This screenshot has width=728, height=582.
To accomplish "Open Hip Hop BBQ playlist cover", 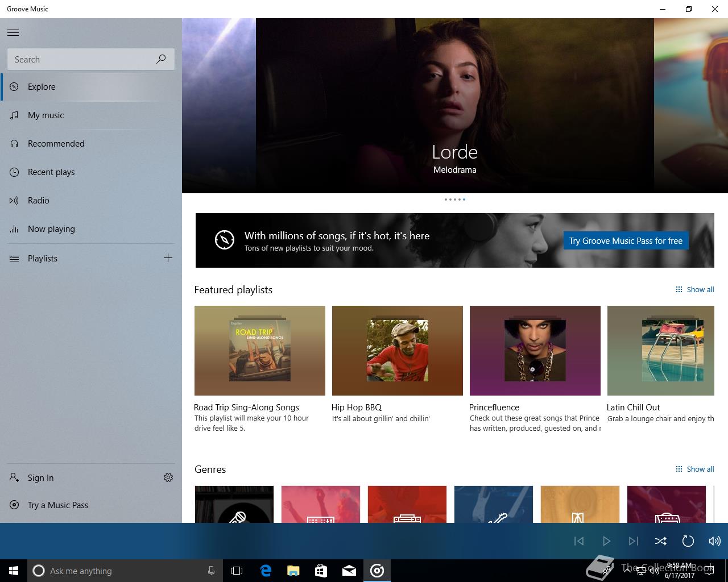I will pos(398,351).
